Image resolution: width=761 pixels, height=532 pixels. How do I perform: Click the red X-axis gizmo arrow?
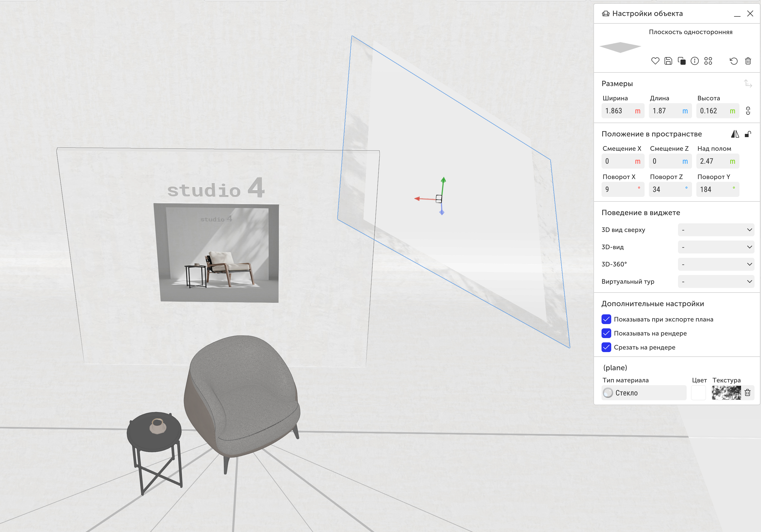tap(417, 199)
